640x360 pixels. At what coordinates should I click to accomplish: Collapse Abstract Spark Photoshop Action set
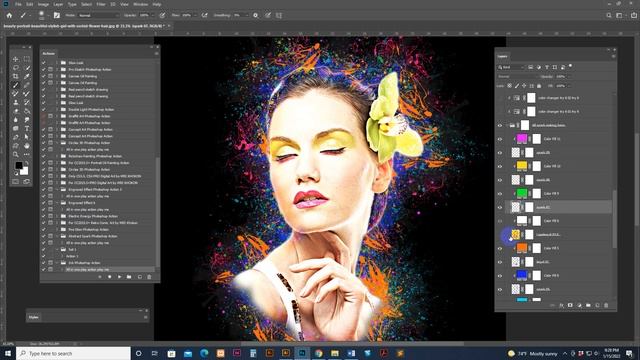[x=57, y=236]
